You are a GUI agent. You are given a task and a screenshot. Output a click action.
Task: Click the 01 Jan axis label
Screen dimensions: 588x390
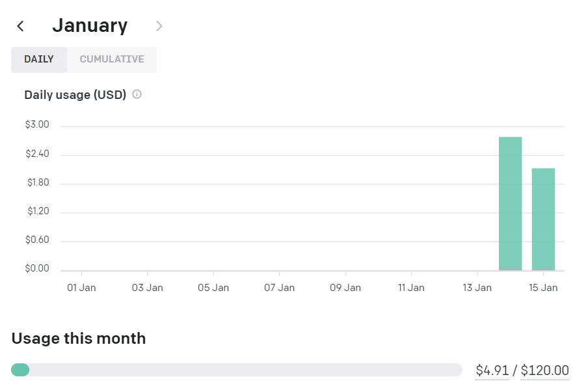[x=81, y=288]
